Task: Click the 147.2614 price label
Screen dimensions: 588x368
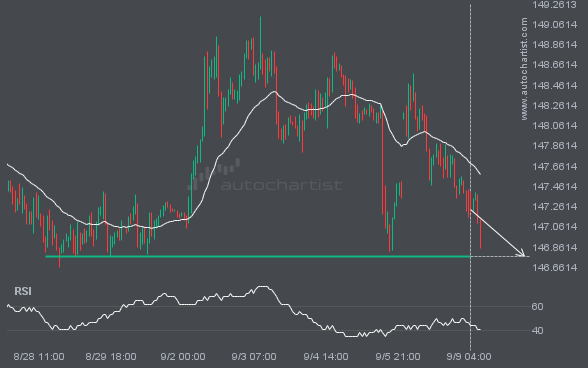Action: click(x=554, y=206)
